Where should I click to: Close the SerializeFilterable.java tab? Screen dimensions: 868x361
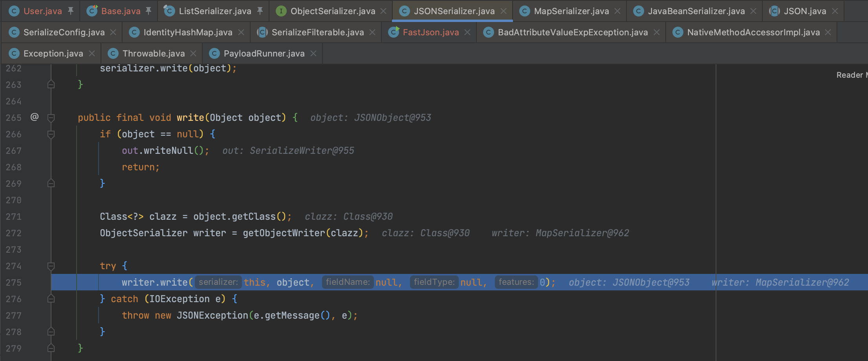(372, 32)
